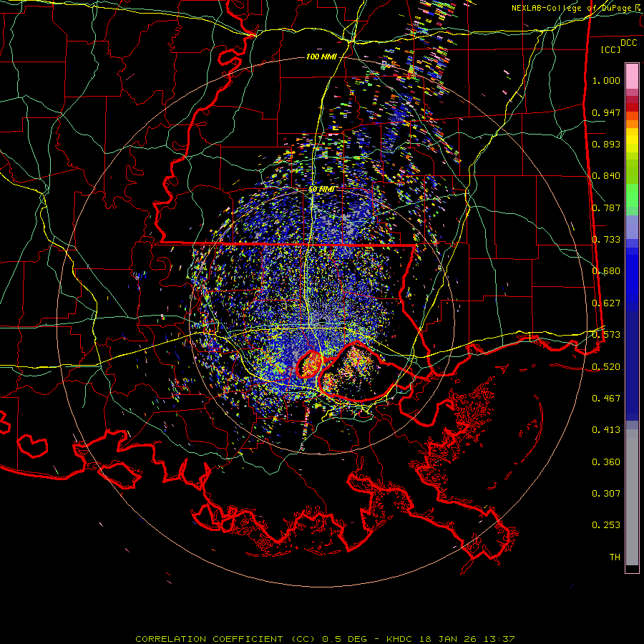644x644 pixels.
Task: Click the large red-outlined lake southeast of radar
Action: (x=356, y=372)
